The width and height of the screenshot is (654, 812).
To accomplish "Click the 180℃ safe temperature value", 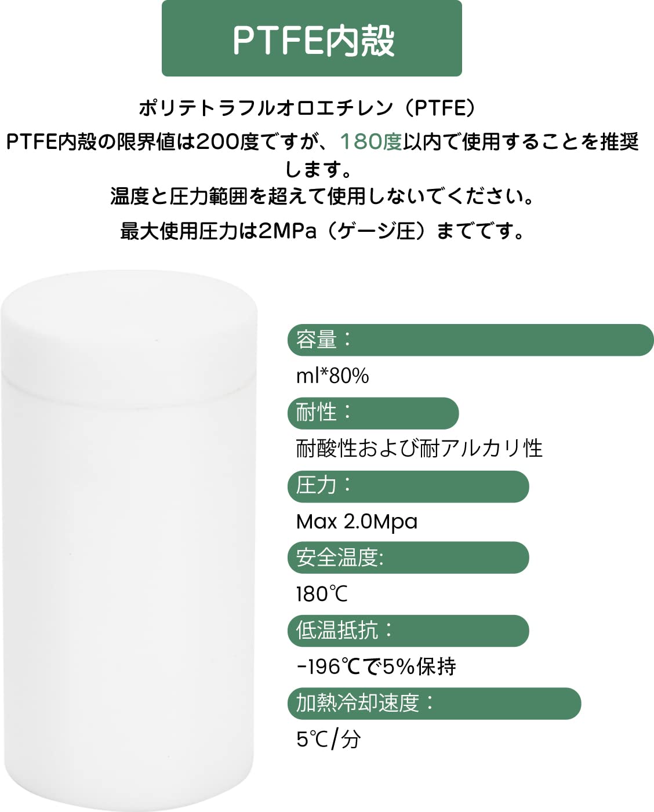I will coord(322,594).
